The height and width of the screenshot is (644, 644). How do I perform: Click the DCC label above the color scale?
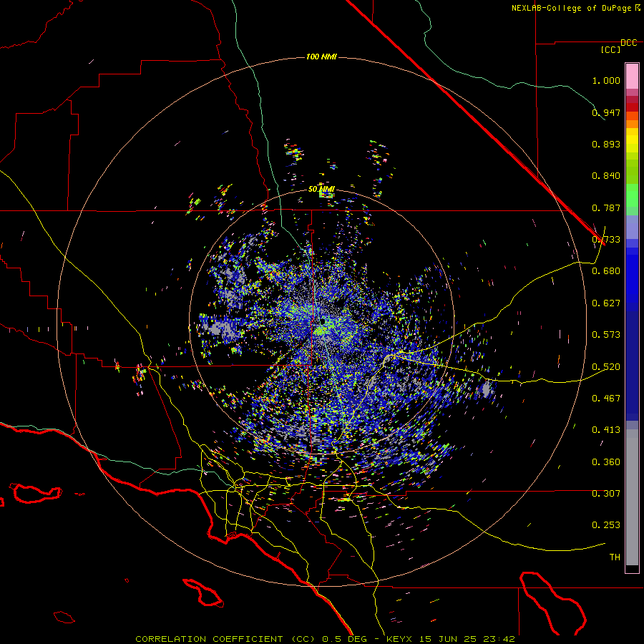point(629,43)
